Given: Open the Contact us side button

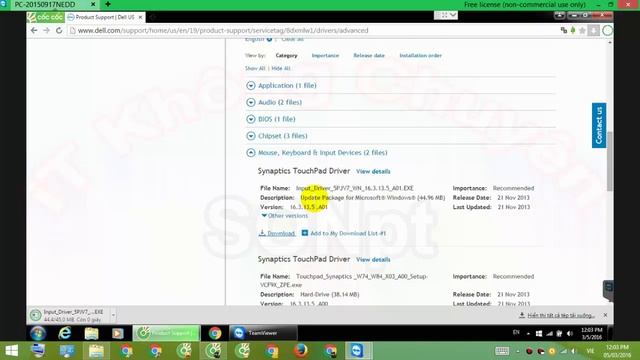Looking at the screenshot, I should tap(599, 125).
